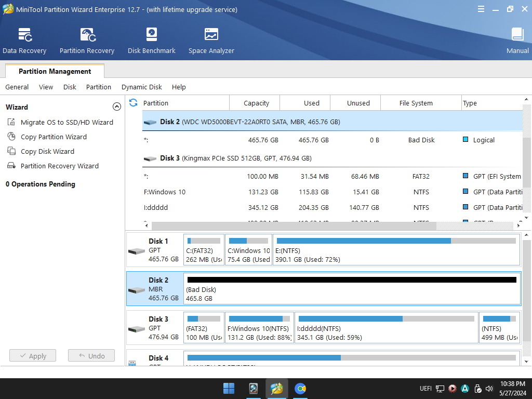Click the MiniTool Partition Wizard taskbar icon
Image resolution: width=532 pixels, height=399 pixels.
(276, 388)
